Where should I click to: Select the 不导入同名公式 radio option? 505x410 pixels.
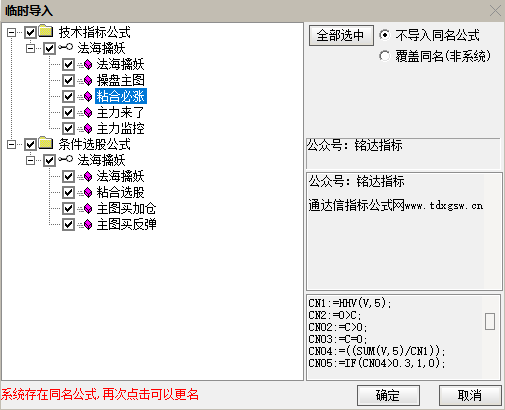pyautogui.click(x=384, y=35)
